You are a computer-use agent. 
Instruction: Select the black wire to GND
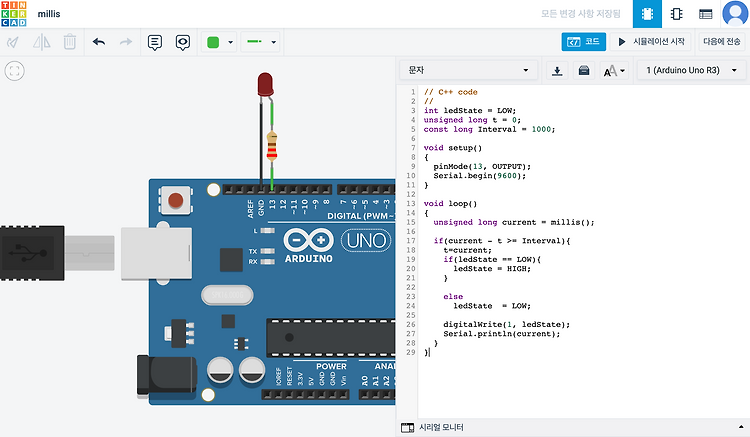[x=261, y=143]
